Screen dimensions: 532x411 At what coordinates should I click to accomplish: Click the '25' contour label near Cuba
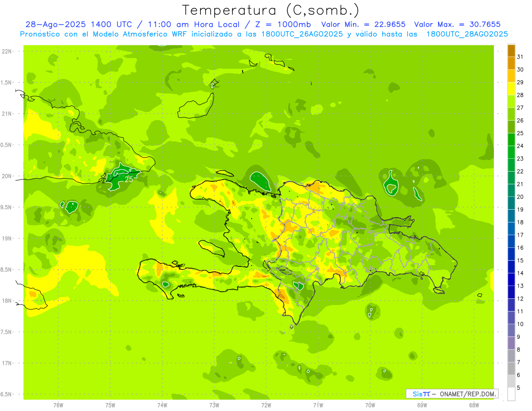[x=129, y=180]
